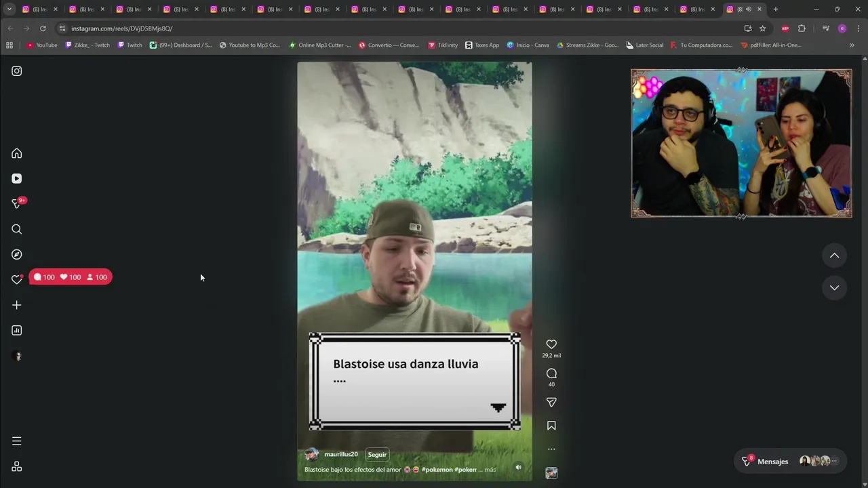The width and height of the screenshot is (868, 488).
Task: Open the Dashboard insights chart icon
Action: coord(17,330)
